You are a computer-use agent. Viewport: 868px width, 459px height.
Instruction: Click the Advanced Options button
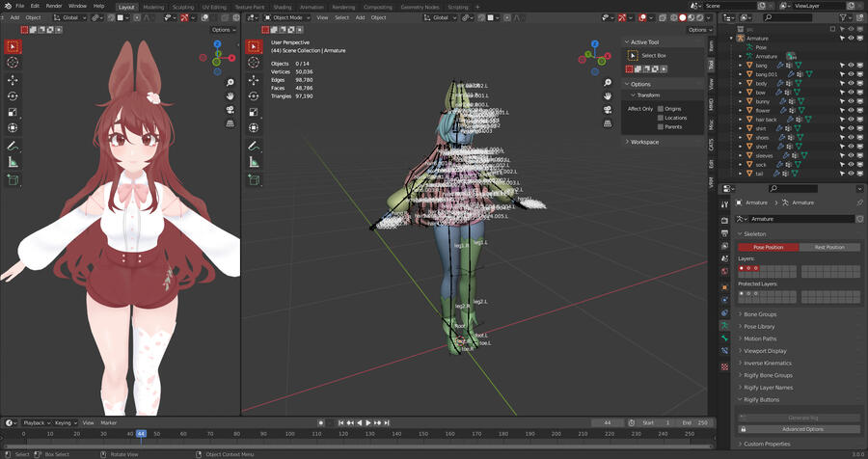(802, 429)
